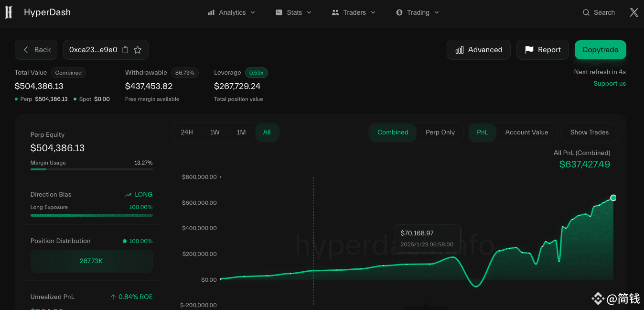Click the Analytics bar chart icon
The width and height of the screenshot is (644, 310).
coord(211,12)
